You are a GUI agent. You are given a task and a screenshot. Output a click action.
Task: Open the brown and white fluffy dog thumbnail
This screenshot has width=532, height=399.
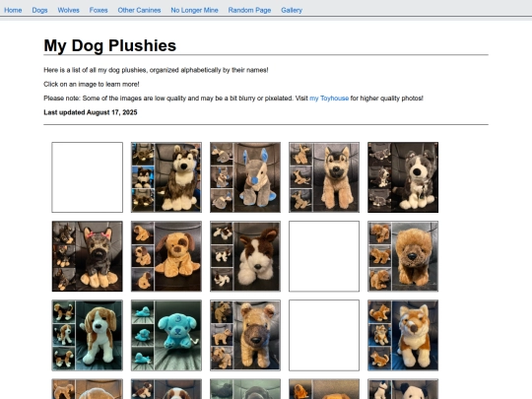click(x=245, y=256)
